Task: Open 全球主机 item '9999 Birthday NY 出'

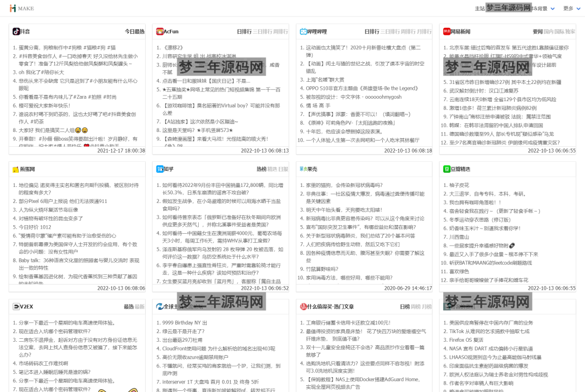Action: tap(185, 323)
